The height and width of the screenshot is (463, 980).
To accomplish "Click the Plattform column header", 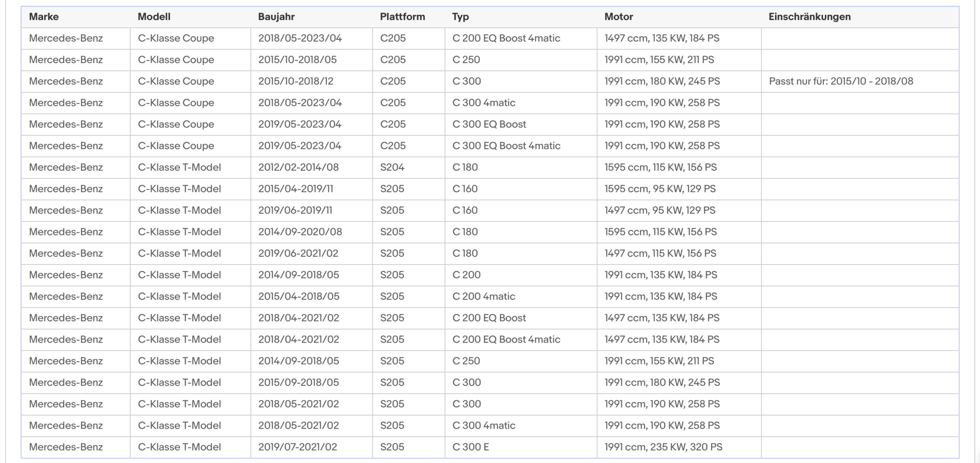I will (x=409, y=17).
